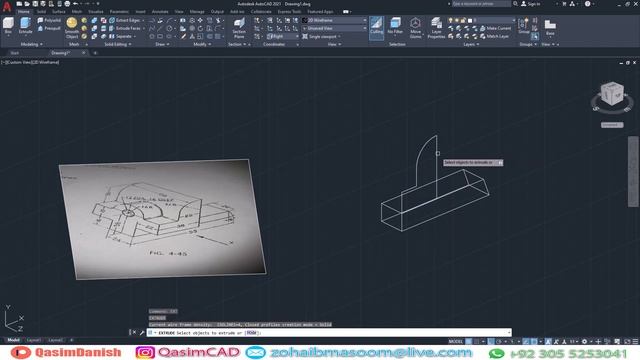Open the Unsaved View dropdown
Viewport: 640px width, 360px height.
pos(334,28)
